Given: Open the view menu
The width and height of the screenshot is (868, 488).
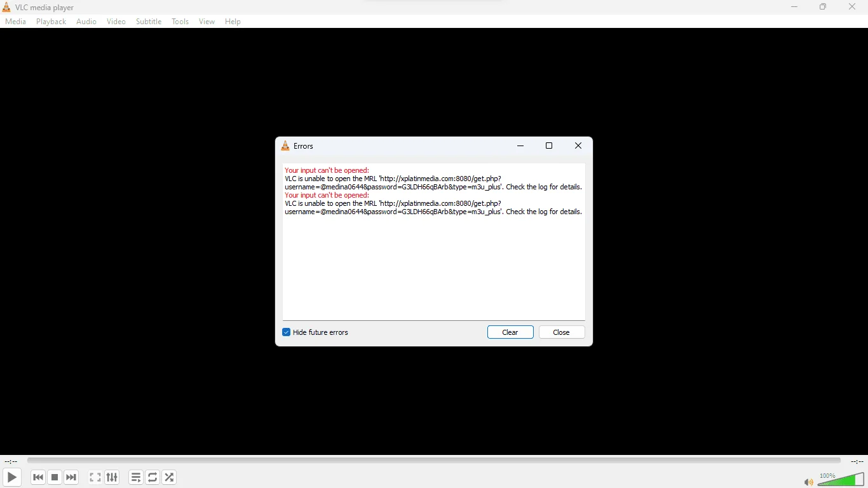Looking at the screenshot, I should [207, 22].
